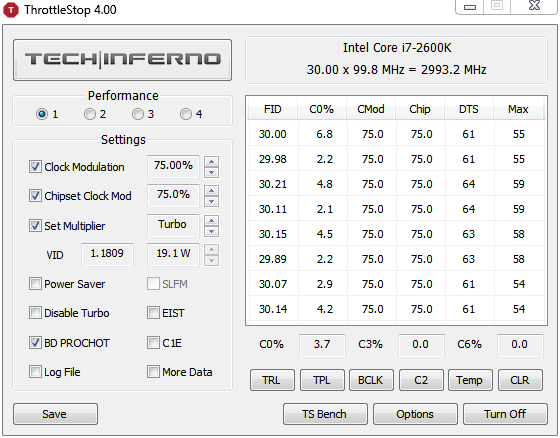Screen dimensions: 560x438
Task: Click the Clock Modulation 75.00% value field
Action: [173, 166]
